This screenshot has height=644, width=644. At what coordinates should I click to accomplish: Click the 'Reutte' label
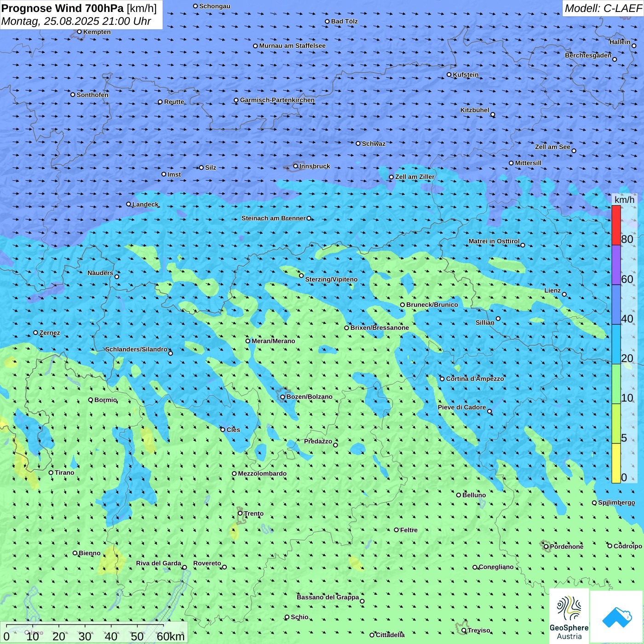174,102
